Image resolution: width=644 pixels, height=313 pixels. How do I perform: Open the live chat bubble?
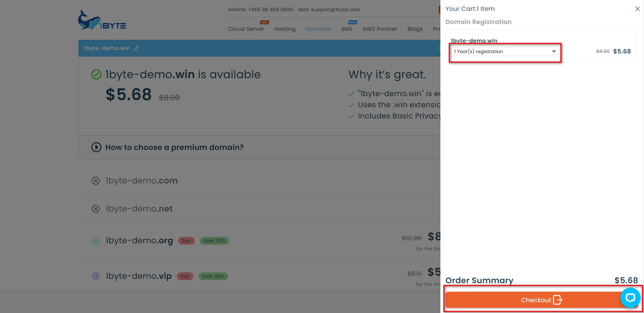630,298
